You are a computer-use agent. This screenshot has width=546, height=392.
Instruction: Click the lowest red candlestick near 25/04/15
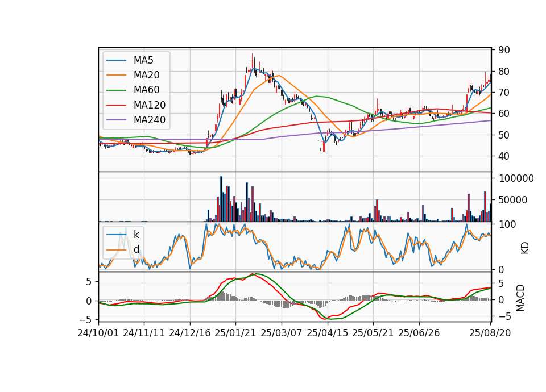point(324,147)
